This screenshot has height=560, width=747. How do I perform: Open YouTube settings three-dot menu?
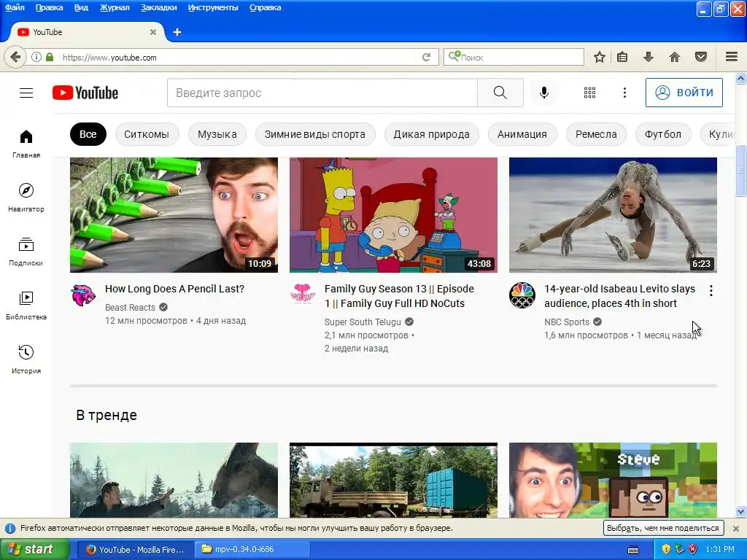coord(624,93)
